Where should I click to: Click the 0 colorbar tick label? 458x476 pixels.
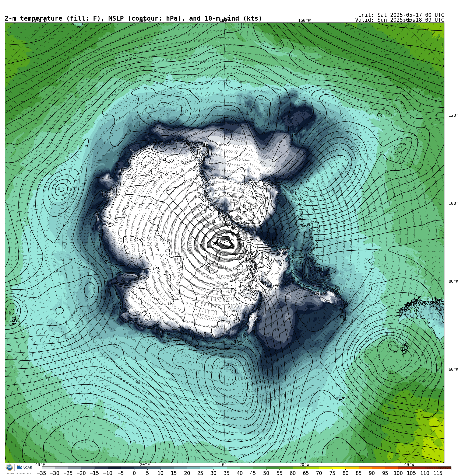(134, 473)
